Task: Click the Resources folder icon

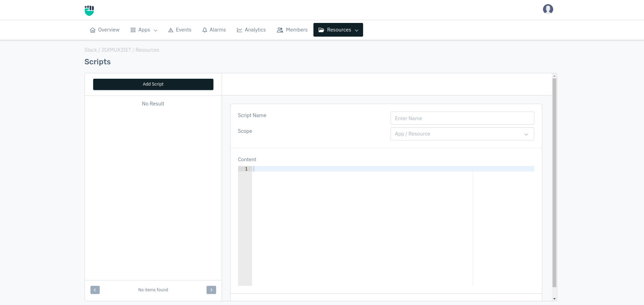Action: coord(321,30)
